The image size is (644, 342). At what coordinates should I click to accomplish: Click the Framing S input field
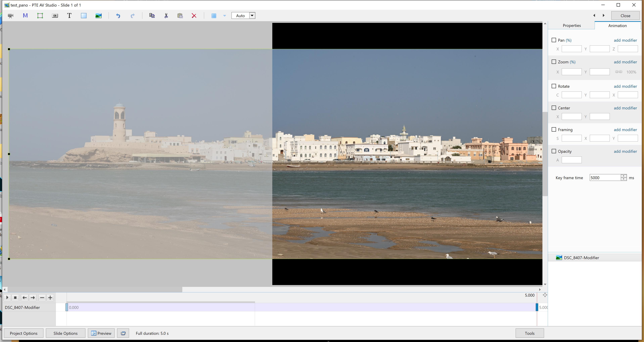click(x=571, y=138)
